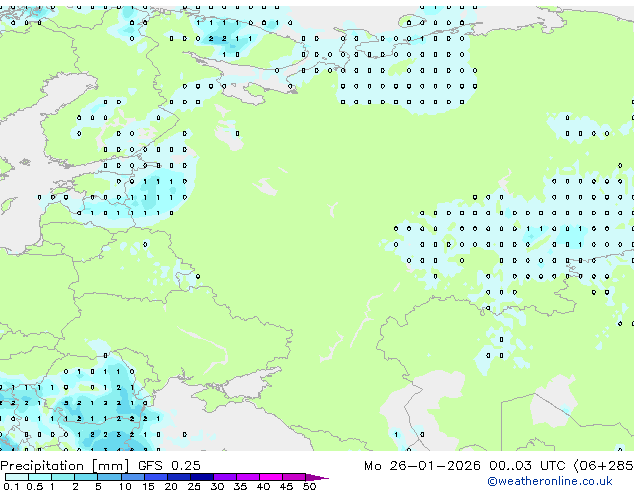Select the 40–45 mm magenta legend swatch

tap(271, 477)
